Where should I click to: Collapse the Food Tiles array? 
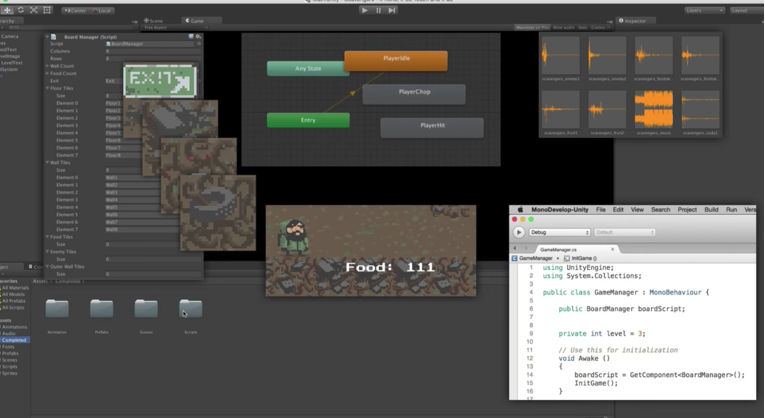tap(47, 237)
